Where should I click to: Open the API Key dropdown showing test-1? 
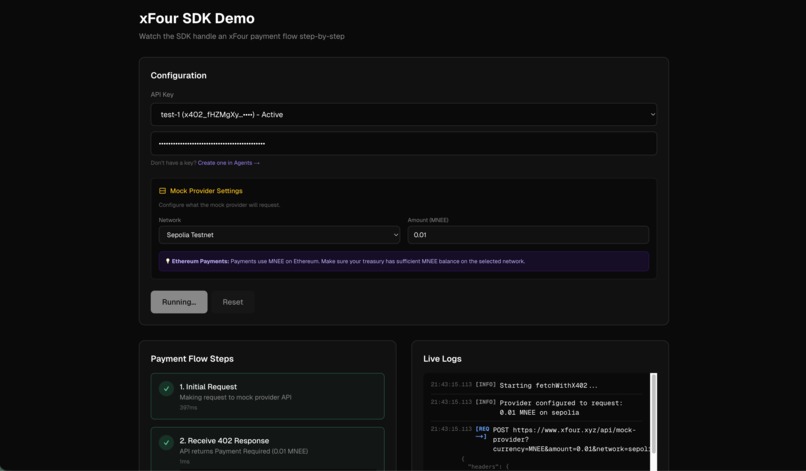pyautogui.click(x=404, y=114)
